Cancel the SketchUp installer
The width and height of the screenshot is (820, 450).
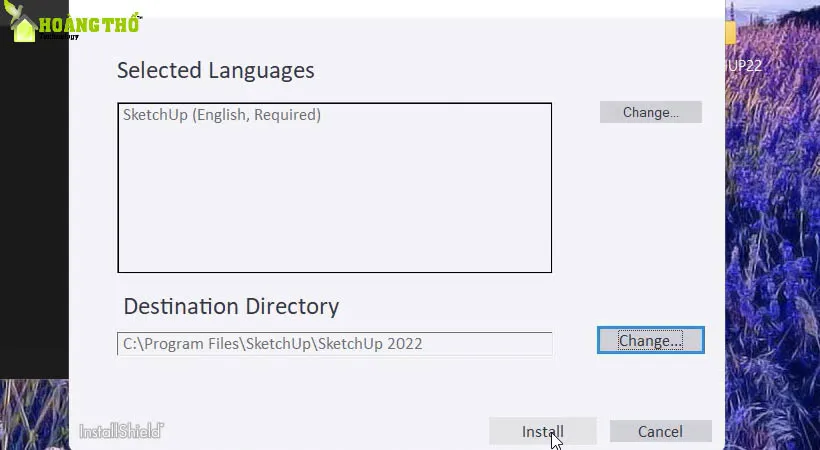click(x=660, y=431)
